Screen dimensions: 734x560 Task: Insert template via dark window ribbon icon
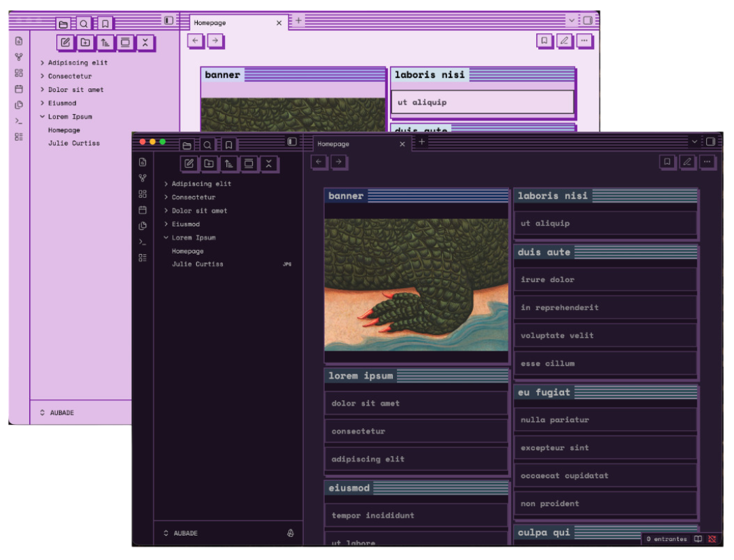point(143,226)
